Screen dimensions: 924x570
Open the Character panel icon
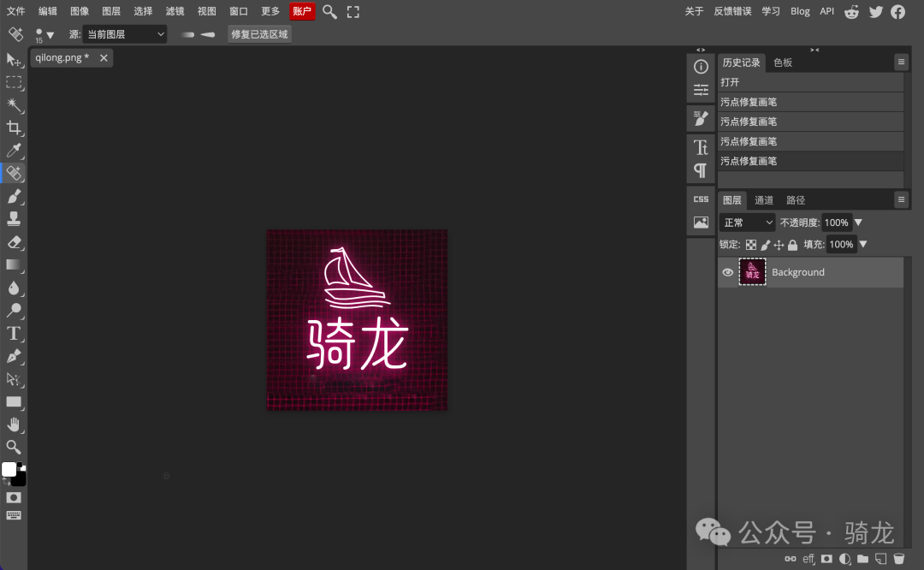701,146
